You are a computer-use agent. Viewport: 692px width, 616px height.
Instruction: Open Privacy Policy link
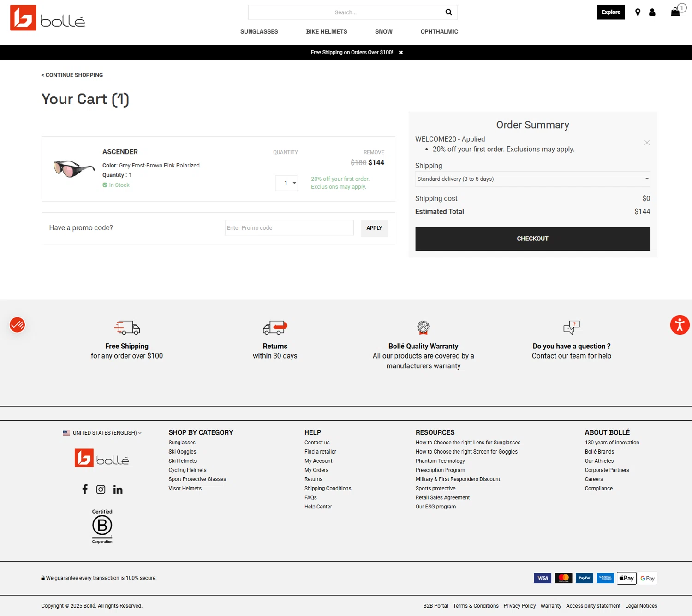[519, 606]
